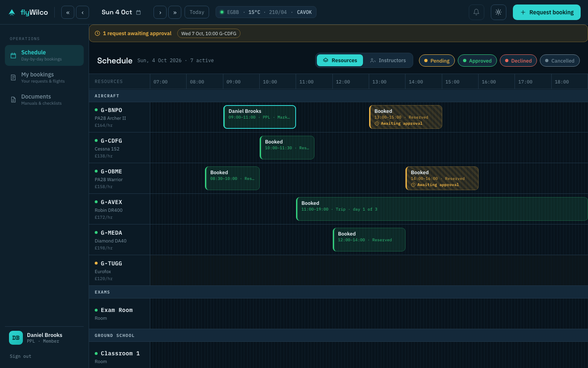Viewport: 588px width, 368px height.
Task: Click the flyWilco logo
Action: tap(28, 12)
